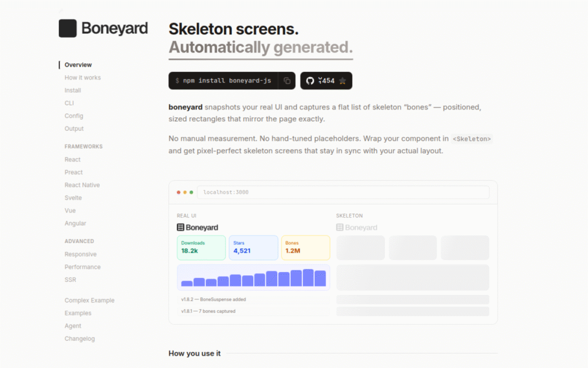Click the How you use it heading
Viewport: 588px width, 368px height.
click(194, 353)
